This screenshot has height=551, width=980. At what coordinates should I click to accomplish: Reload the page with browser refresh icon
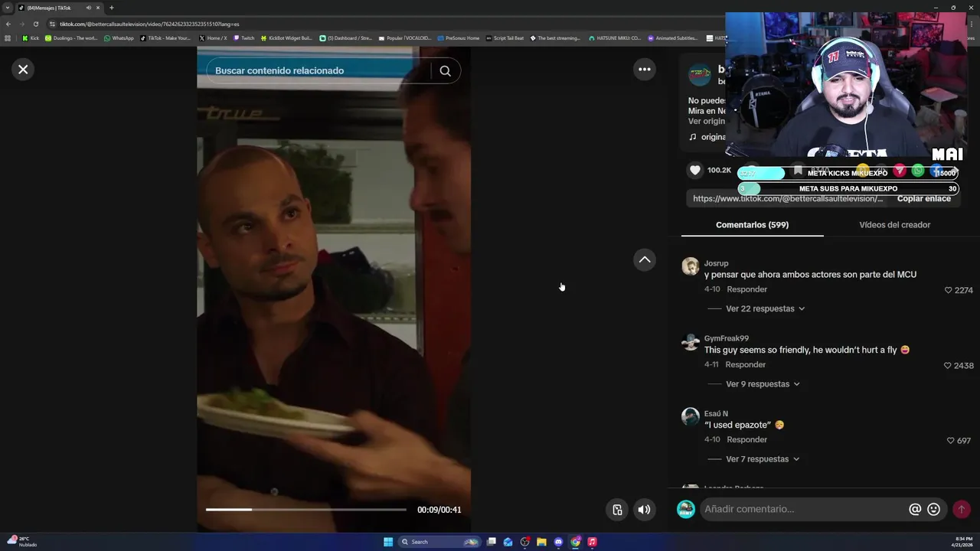(x=35, y=24)
